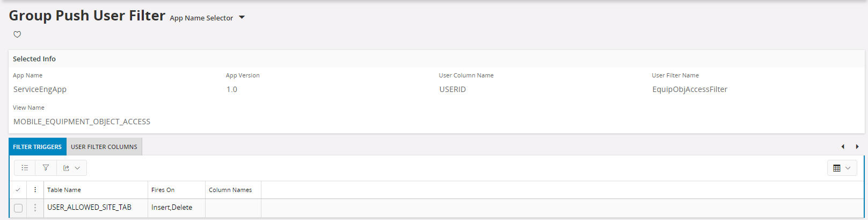
Task: Click the ServiceEngApp App Name field
Action: pos(40,89)
